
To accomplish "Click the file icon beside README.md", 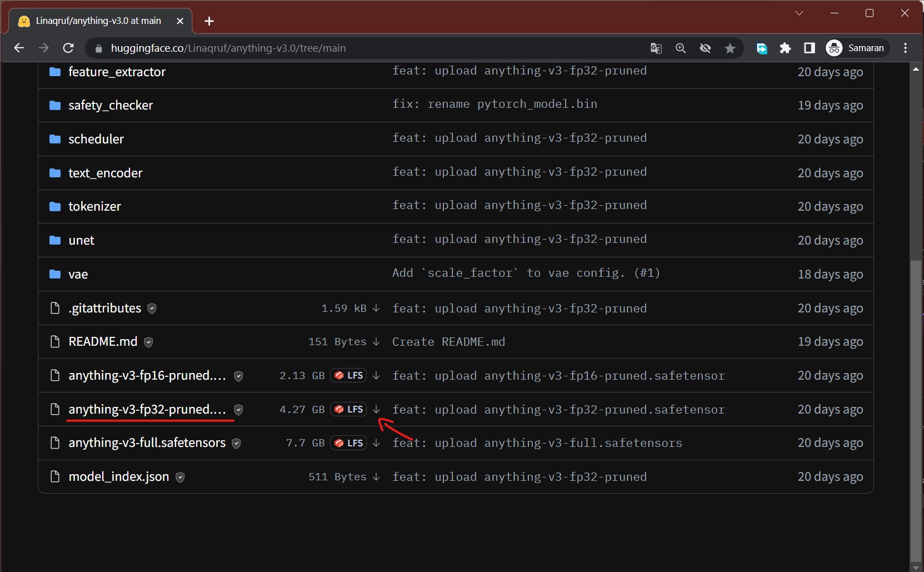I will (55, 341).
